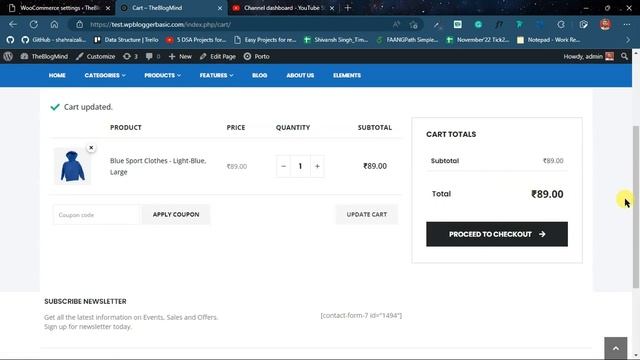
Task: Add this page to favorites star
Action: (x=413, y=24)
